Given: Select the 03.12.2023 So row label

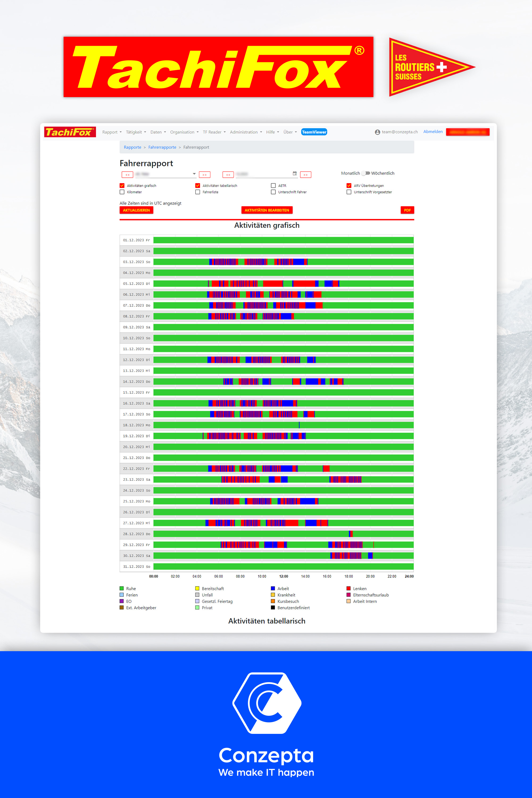Looking at the screenshot, I should tap(136, 262).
